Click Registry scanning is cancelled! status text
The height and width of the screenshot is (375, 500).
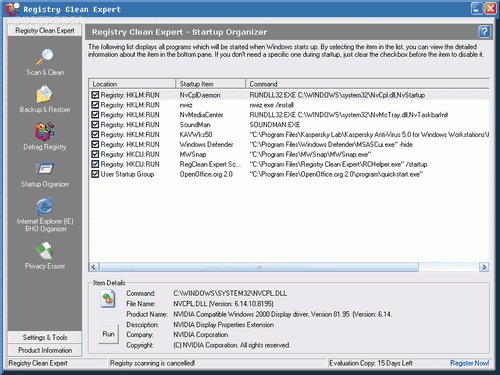[152, 363]
